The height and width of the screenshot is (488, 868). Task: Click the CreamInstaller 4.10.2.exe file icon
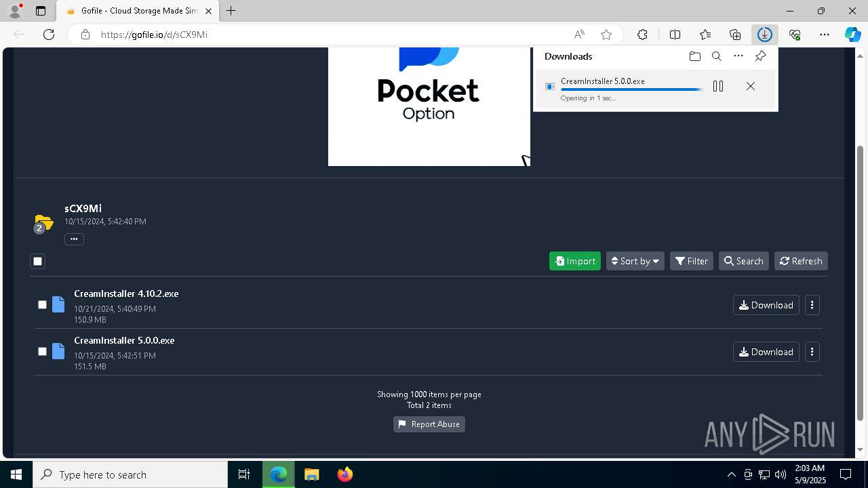click(58, 304)
